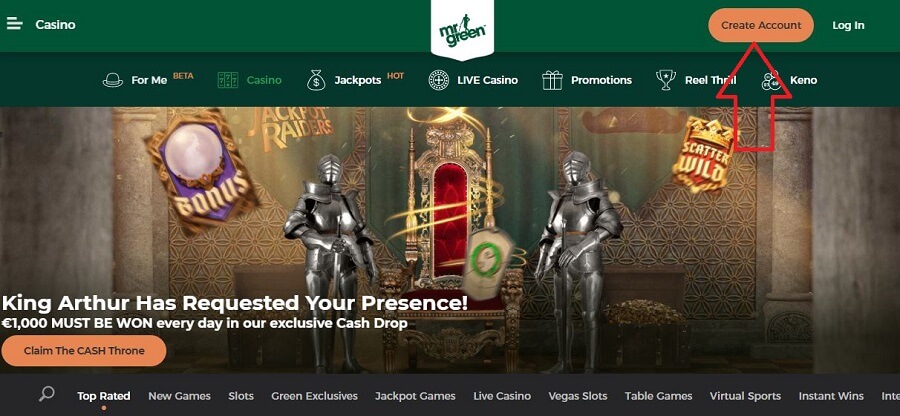The image size is (900, 416).
Task: Click the trophy Reel Thrill icon
Action: [666, 80]
